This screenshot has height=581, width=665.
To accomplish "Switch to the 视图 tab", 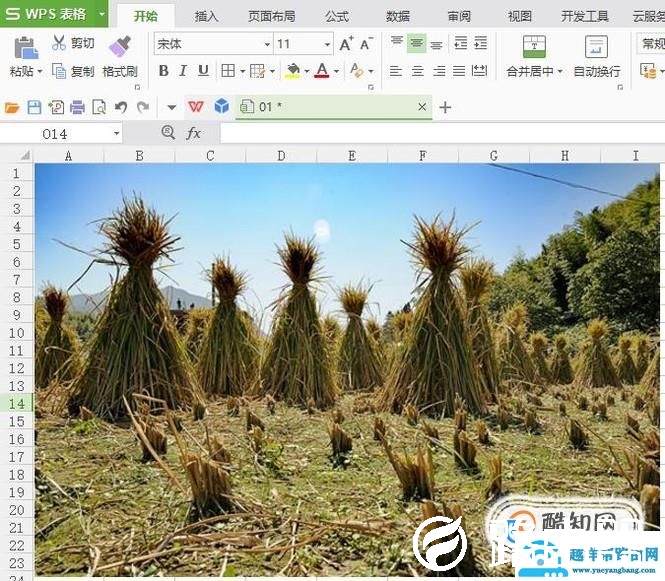I will point(520,16).
